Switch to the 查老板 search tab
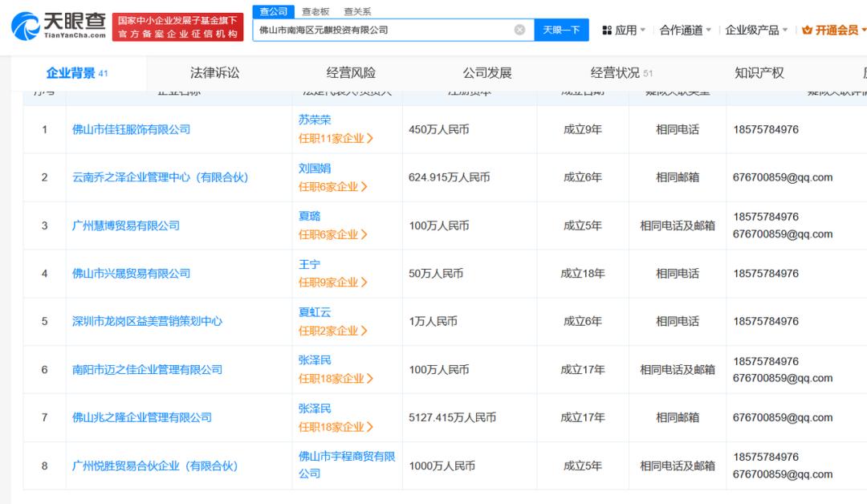This screenshot has width=867, height=504. [x=315, y=11]
